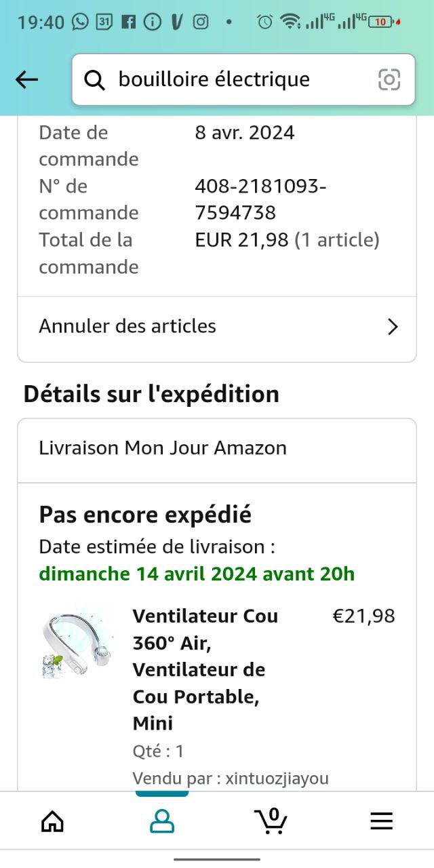Open the account profile tab
This screenshot has height=868, width=434.
click(162, 821)
